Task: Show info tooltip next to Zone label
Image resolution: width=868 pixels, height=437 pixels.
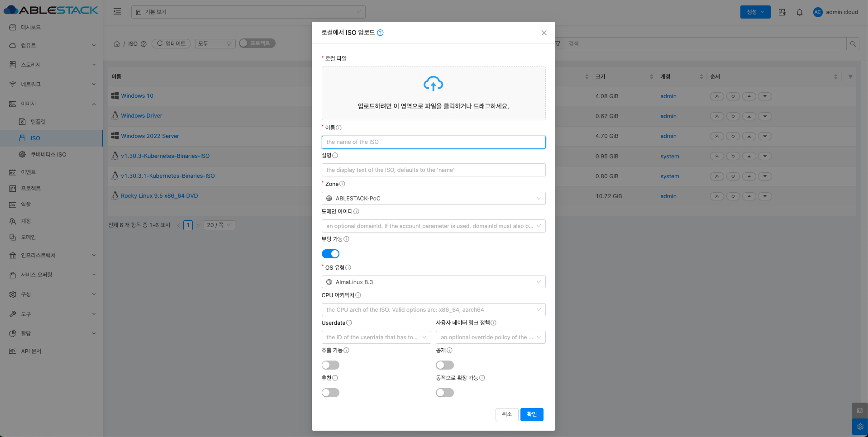Action: (x=342, y=184)
